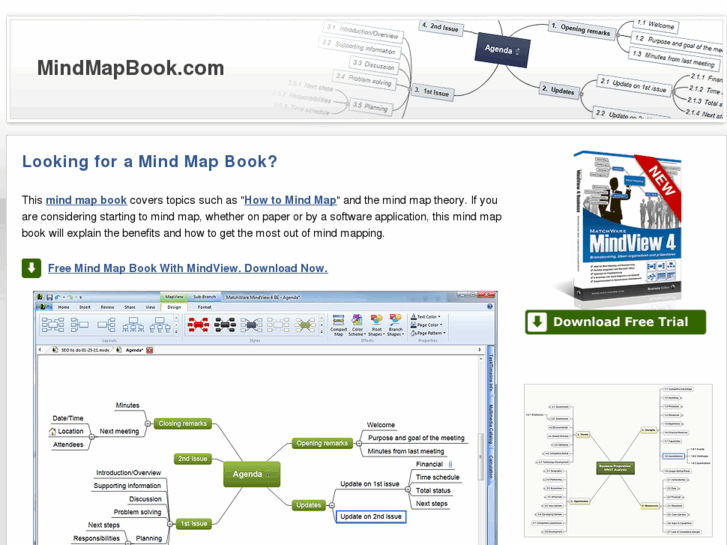Click the Undo arrow in quick access toolbar
This screenshot has width=727, height=545.
click(58, 297)
